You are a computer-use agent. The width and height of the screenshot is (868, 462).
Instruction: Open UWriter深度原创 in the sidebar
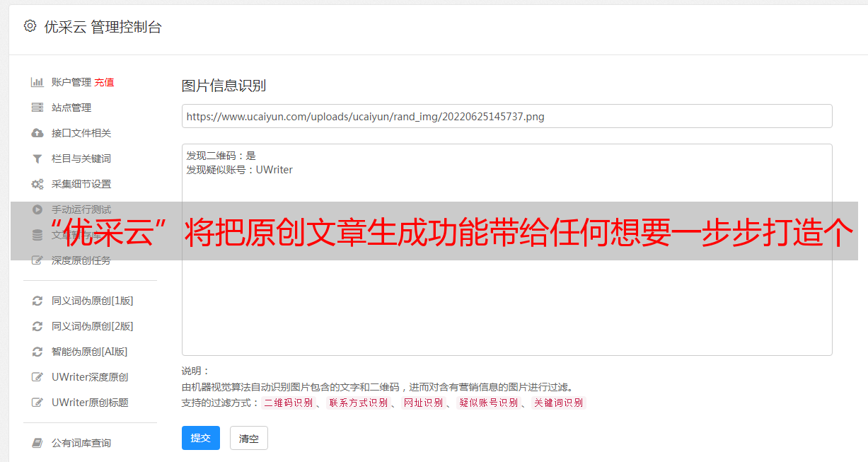[x=90, y=377]
